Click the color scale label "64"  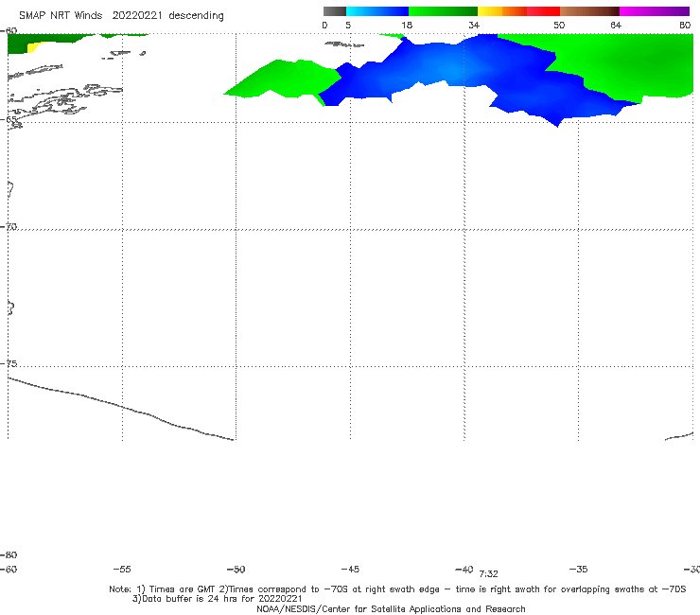(616, 26)
